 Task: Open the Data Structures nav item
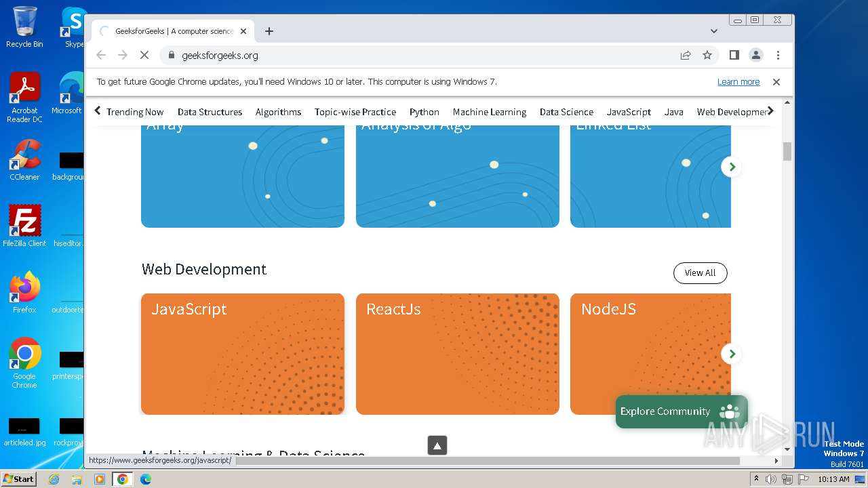(210, 112)
